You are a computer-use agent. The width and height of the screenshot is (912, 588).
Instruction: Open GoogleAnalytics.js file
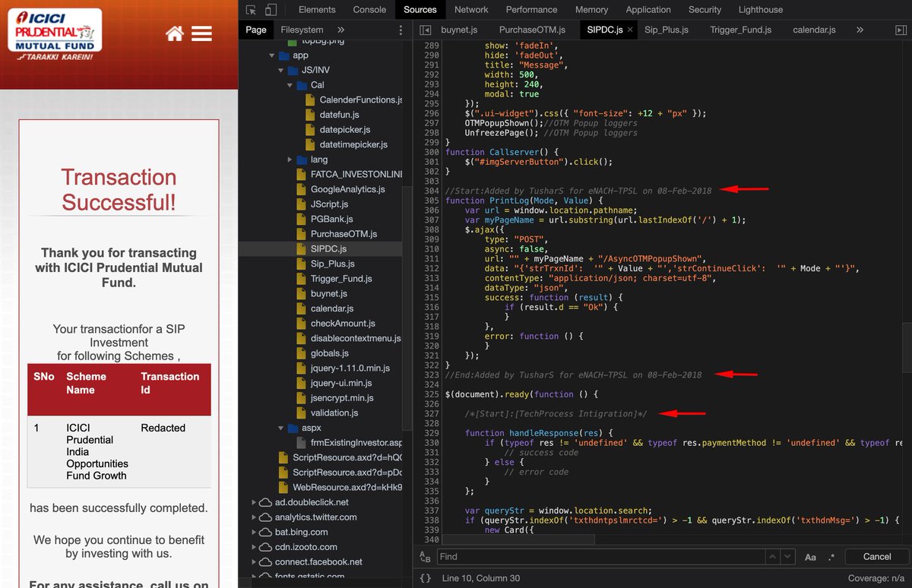347,189
